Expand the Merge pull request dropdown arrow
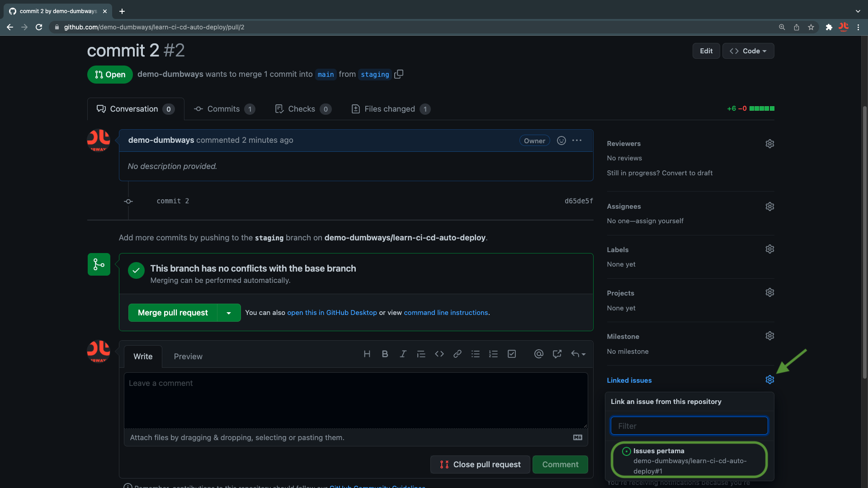This screenshot has width=868, height=488. click(x=229, y=313)
